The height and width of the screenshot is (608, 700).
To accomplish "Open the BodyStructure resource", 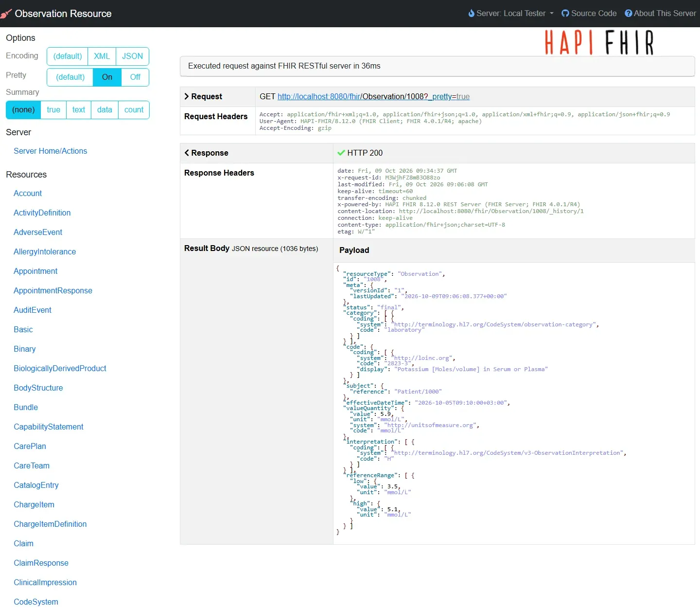I will 38,388.
